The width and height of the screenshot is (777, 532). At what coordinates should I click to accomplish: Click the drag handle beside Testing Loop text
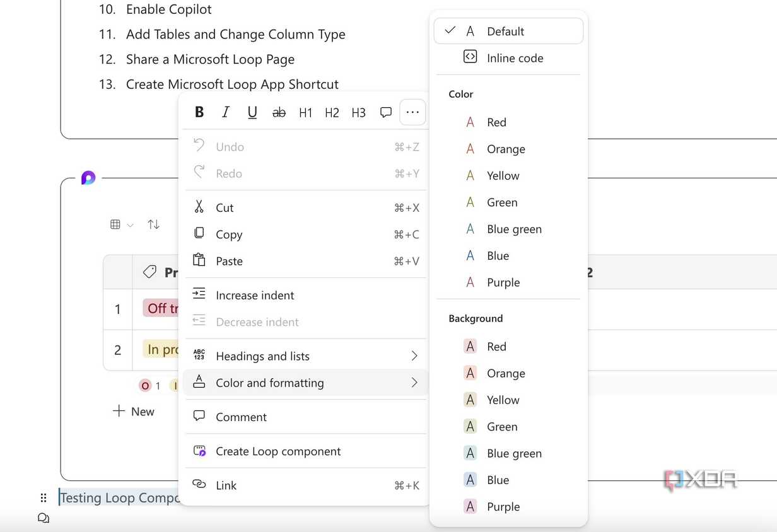[44, 498]
